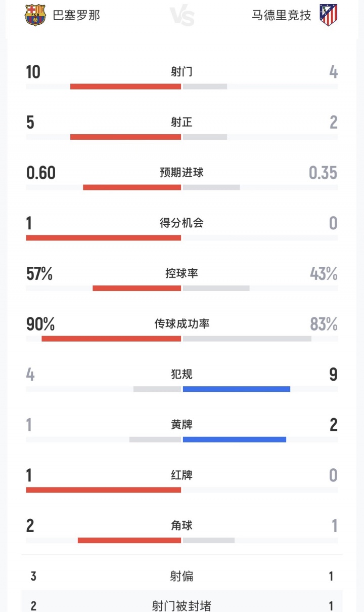This screenshot has height=612, width=364.
Task: Select the 角球 stat label
Action: pos(181,526)
